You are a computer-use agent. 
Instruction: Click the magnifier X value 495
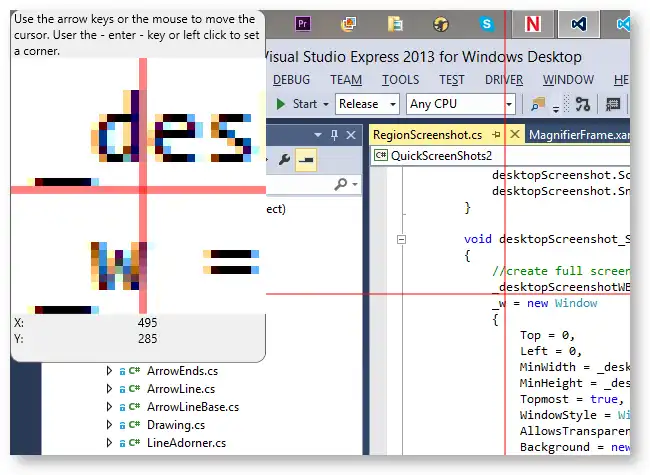point(147,322)
